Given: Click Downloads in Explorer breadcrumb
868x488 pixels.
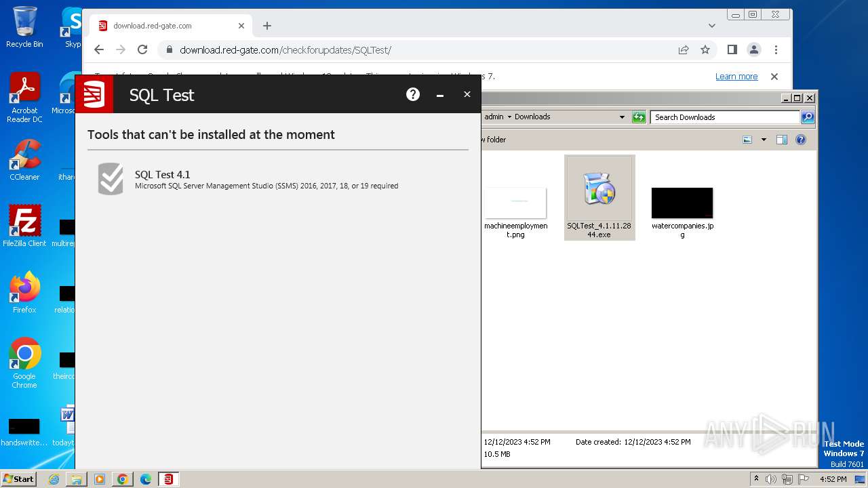Looking at the screenshot, I should (x=532, y=117).
